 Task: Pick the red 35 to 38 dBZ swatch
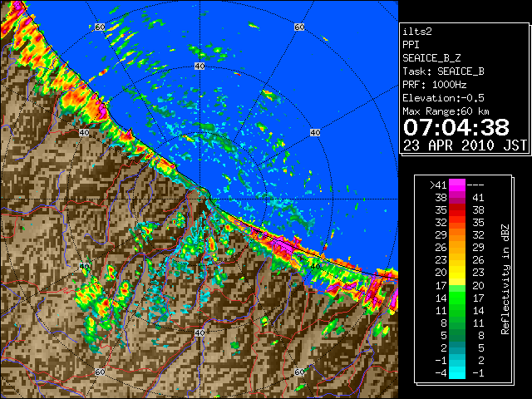[x=457, y=209]
